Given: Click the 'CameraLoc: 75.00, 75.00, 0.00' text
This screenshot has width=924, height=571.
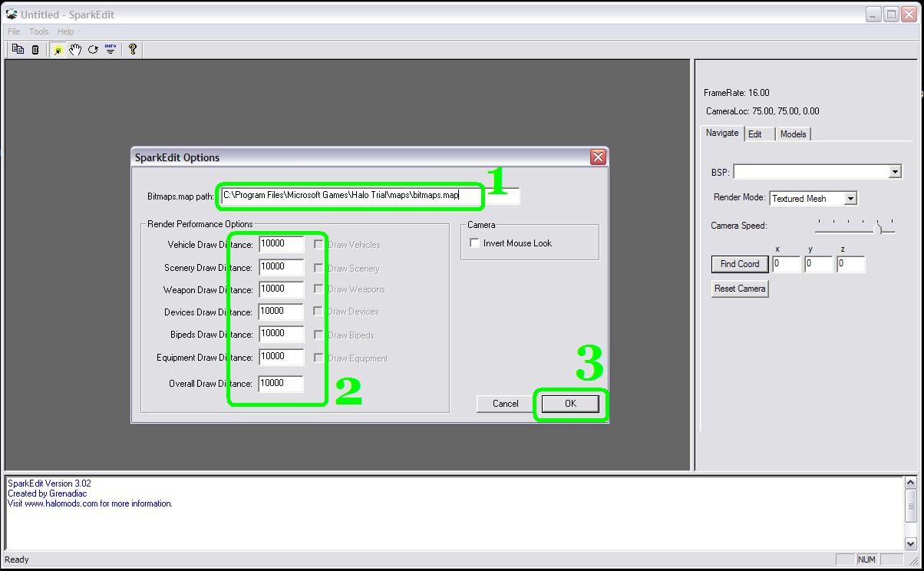Looking at the screenshot, I should (763, 111).
